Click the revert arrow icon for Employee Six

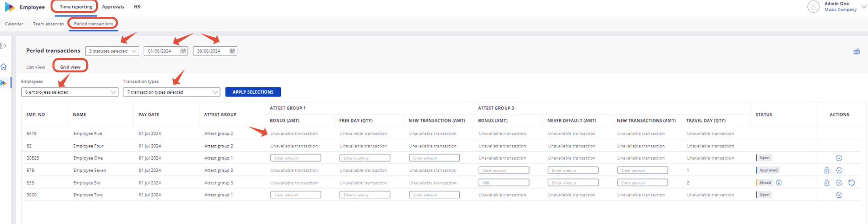click(851, 183)
